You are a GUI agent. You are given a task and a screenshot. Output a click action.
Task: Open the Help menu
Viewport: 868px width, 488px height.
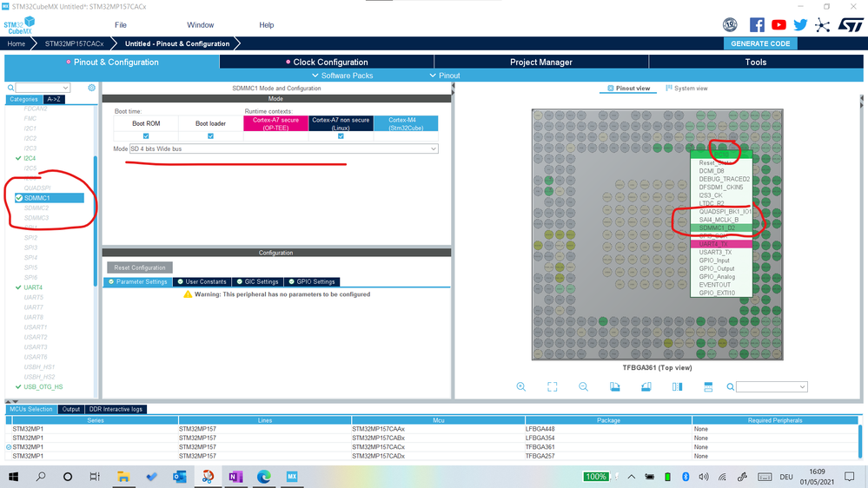point(266,25)
